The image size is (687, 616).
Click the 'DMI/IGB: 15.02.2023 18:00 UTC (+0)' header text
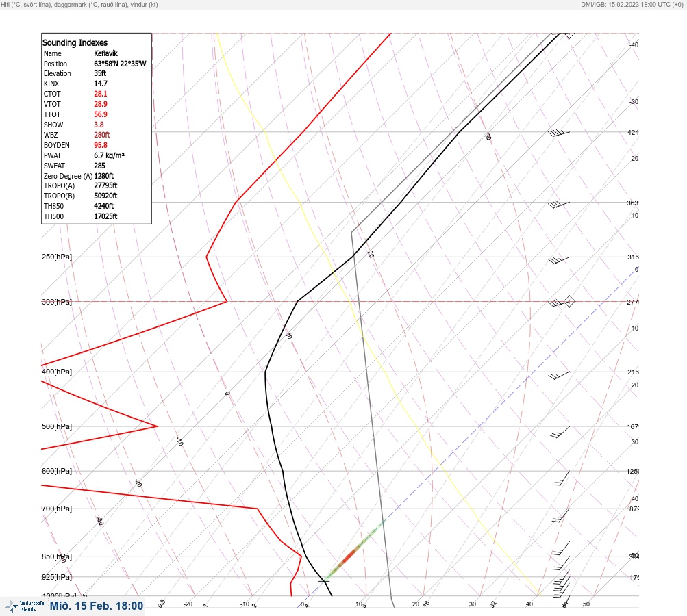coord(632,4)
